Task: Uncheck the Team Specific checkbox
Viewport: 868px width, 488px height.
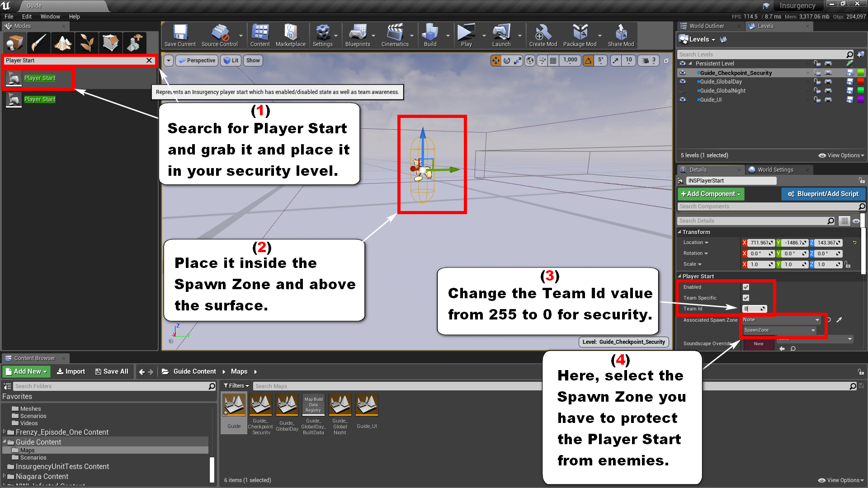Action: tap(746, 298)
